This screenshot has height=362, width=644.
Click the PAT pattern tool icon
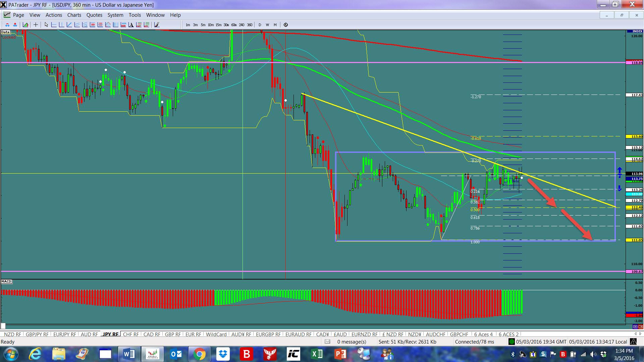139,25
